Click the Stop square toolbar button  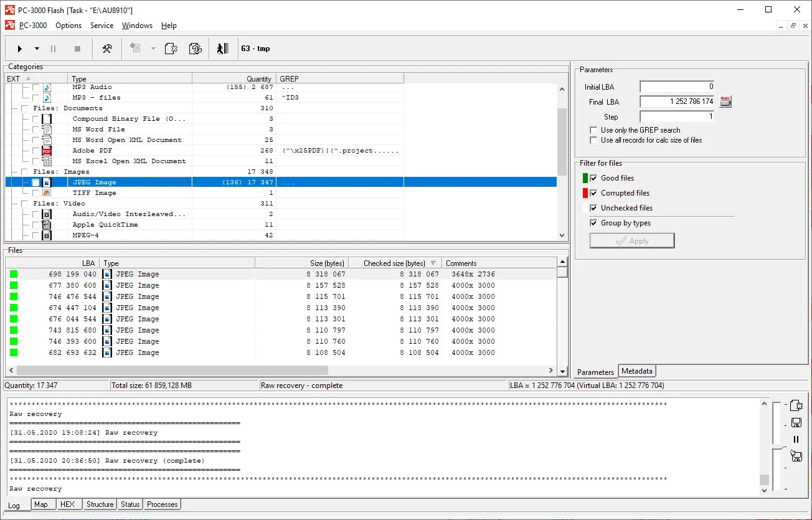(x=77, y=49)
